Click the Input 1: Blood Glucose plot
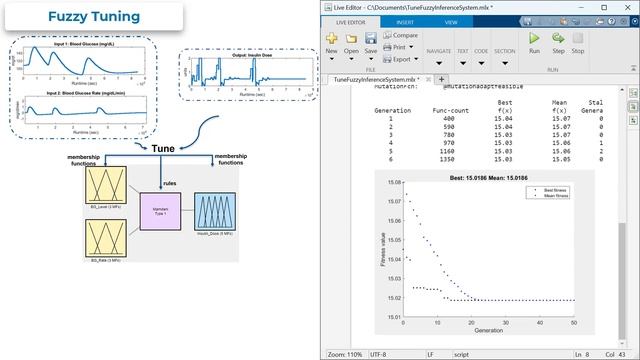The width and height of the screenshot is (640, 360). (x=84, y=60)
